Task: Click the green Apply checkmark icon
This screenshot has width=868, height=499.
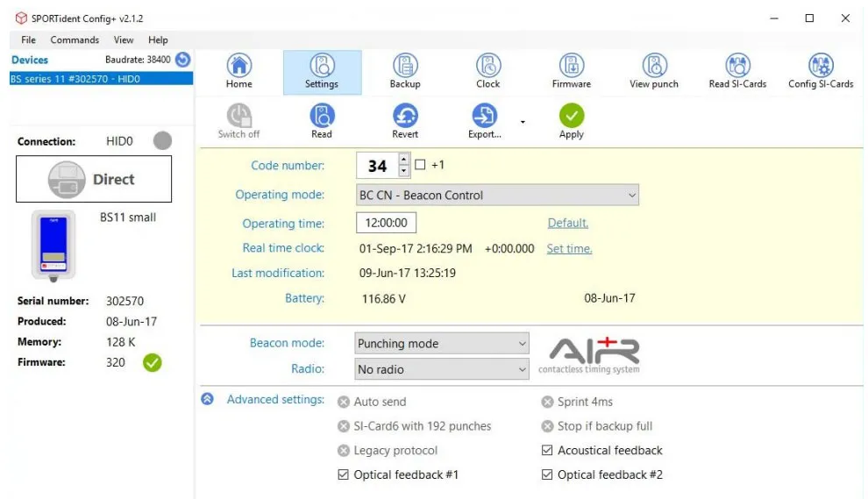Action: (572, 116)
